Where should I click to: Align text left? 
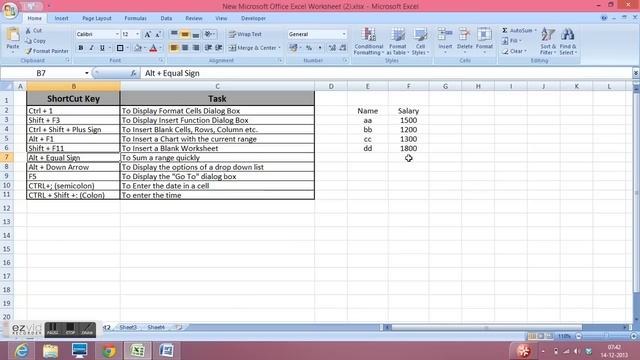click(174, 48)
